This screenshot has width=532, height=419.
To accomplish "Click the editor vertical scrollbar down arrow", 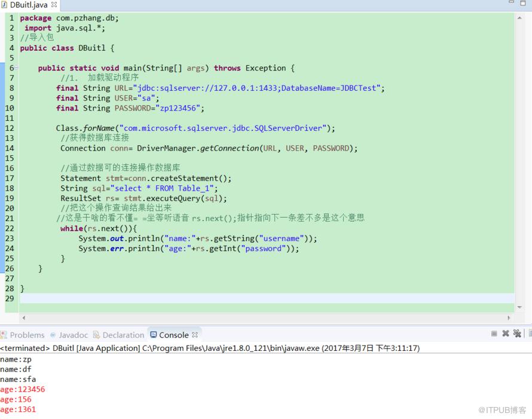I will (x=519, y=307).
